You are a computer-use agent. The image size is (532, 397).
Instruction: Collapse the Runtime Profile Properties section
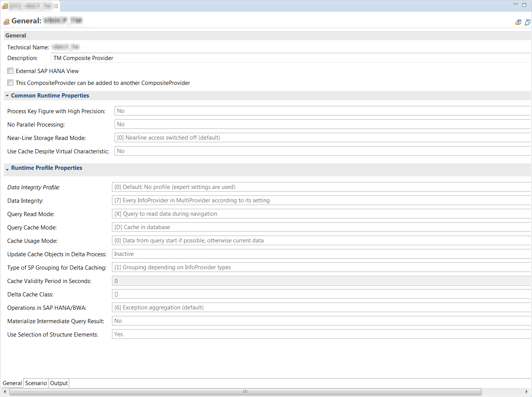pos(6,168)
